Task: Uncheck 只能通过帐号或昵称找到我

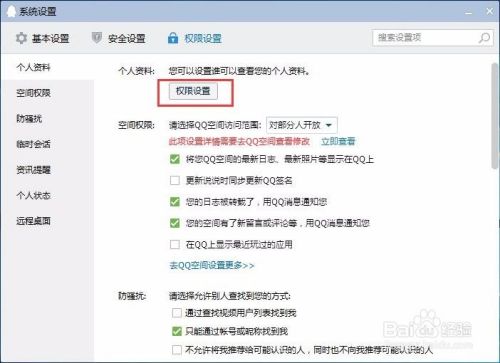Action: click(177, 331)
